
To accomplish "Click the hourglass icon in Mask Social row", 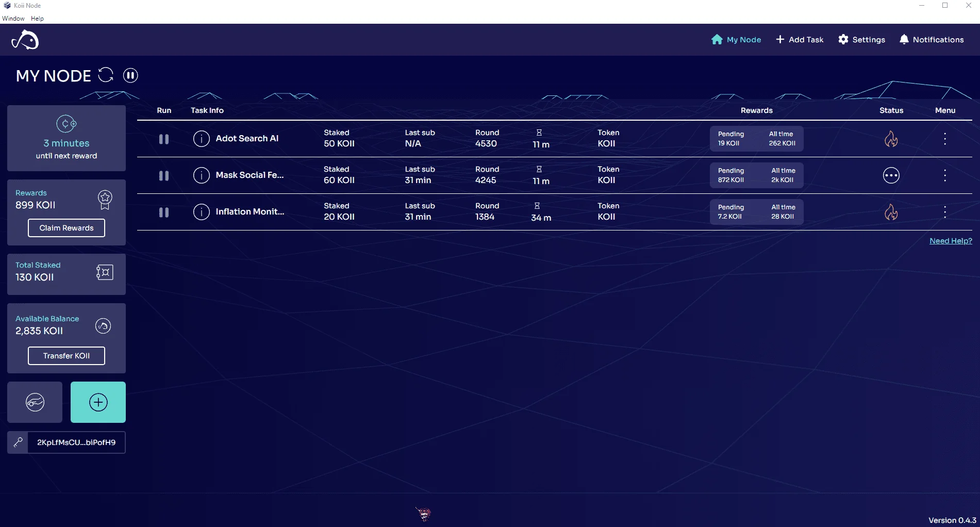I will [x=539, y=170].
